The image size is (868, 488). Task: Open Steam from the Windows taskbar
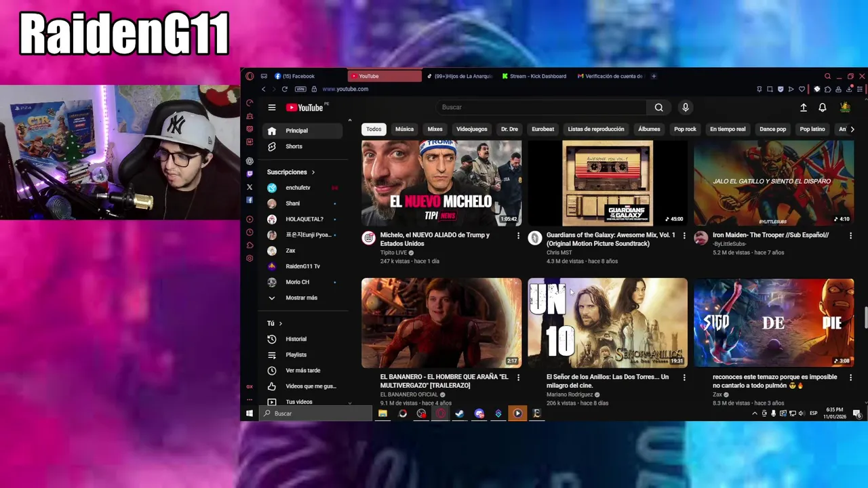click(460, 413)
